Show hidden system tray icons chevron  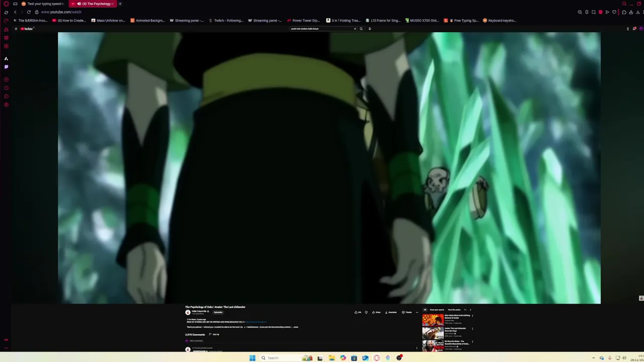click(593, 358)
